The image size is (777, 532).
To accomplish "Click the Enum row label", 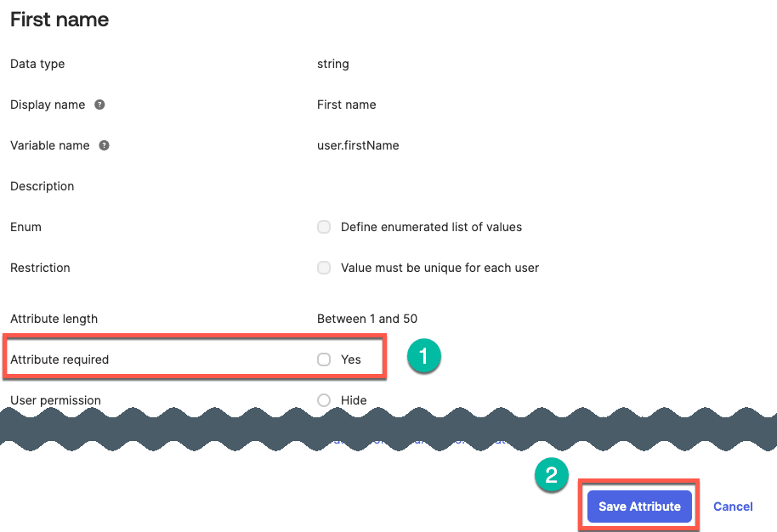I will 26,227.
